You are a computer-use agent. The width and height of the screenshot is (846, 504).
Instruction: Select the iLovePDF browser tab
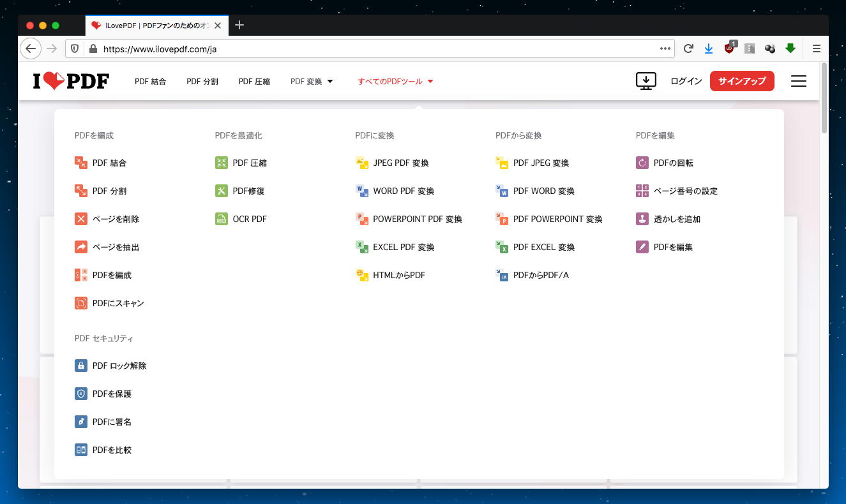pos(156,26)
